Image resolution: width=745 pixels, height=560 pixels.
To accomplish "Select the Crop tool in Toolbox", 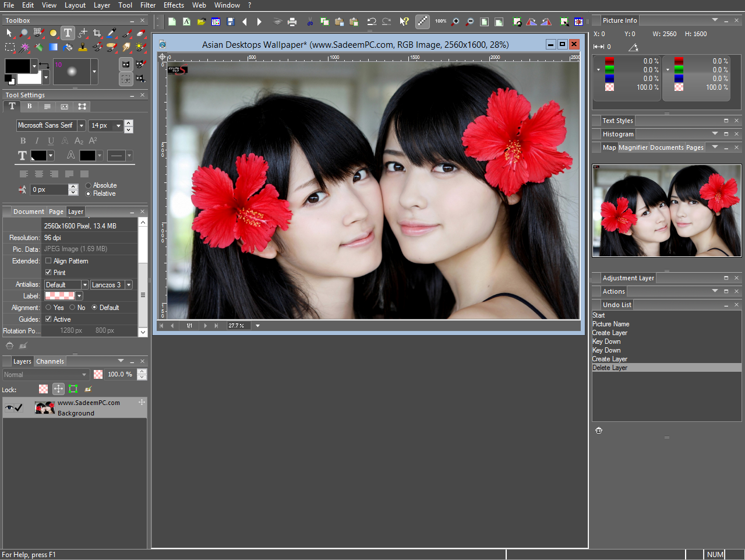I will click(x=97, y=33).
